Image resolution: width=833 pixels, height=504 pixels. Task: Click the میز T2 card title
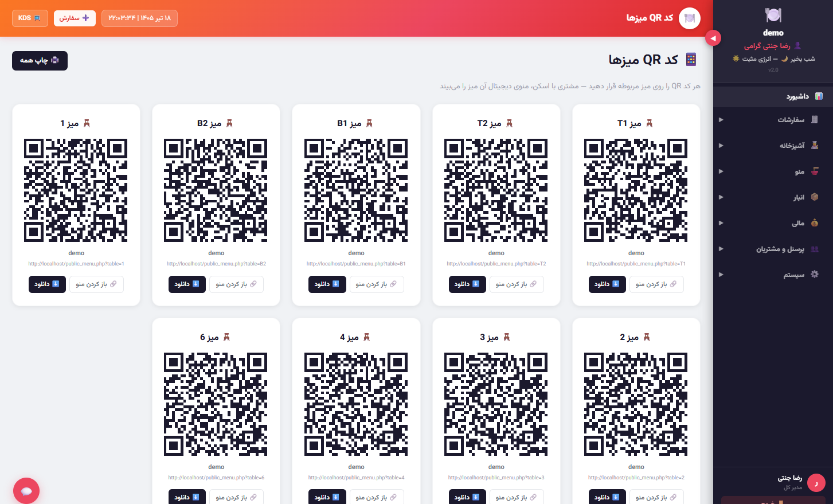click(495, 123)
